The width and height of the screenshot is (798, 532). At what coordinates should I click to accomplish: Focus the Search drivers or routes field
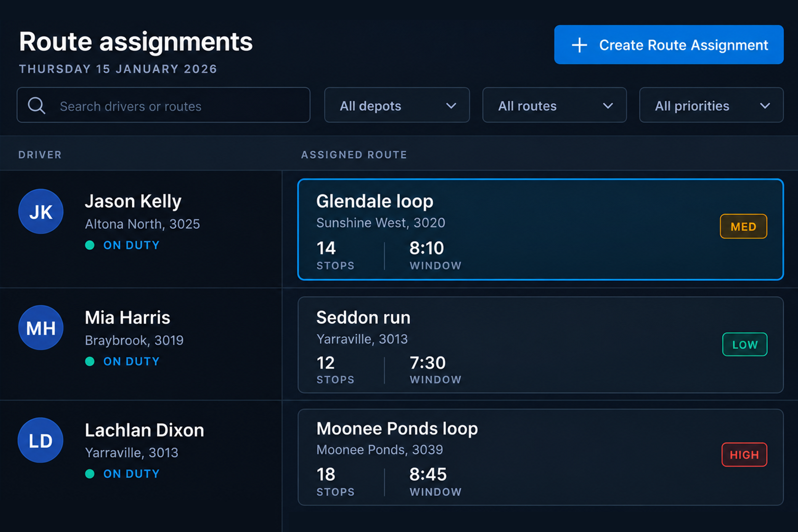[x=163, y=105]
